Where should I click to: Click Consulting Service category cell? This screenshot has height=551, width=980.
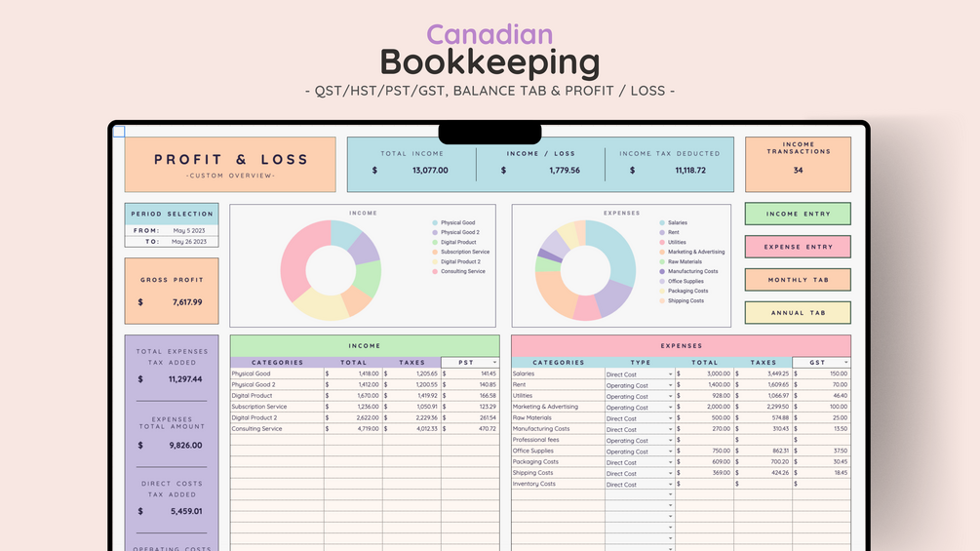pyautogui.click(x=277, y=428)
